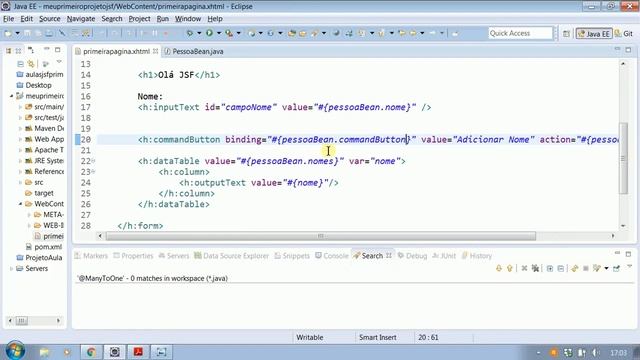Collapse h:dataTable fold marker on line 22
Image resolution: width=640 pixels, height=360 pixels.
pyautogui.click(x=93, y=161)
